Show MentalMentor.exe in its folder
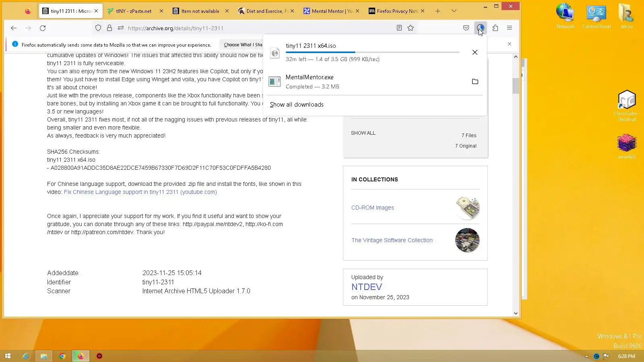Image resolution: width=644 pixels, height=362 pixels. 475,82
